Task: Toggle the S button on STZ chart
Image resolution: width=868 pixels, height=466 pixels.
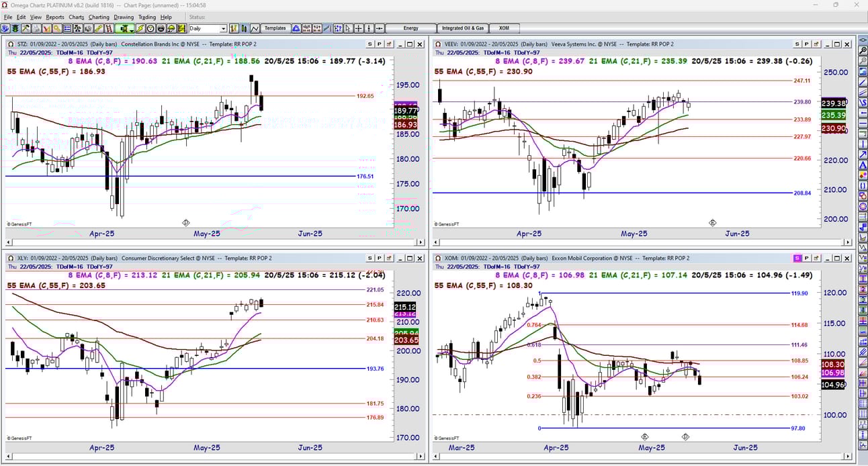Action: pyautogui.click(x=370, y=44)
